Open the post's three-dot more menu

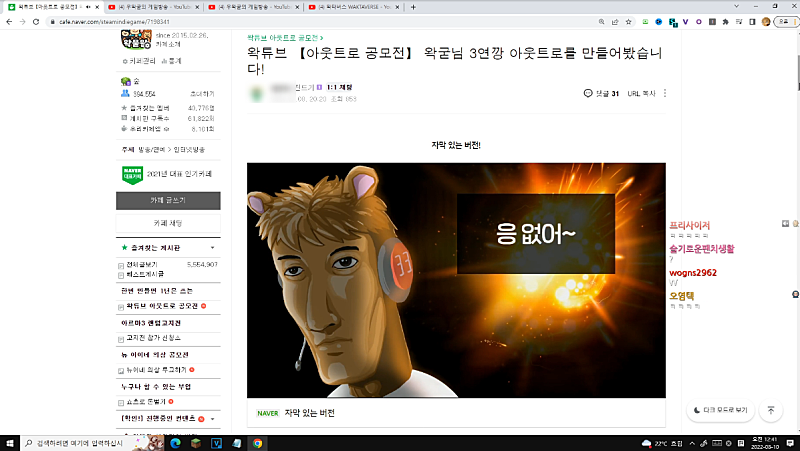click(x=664, y=93)
